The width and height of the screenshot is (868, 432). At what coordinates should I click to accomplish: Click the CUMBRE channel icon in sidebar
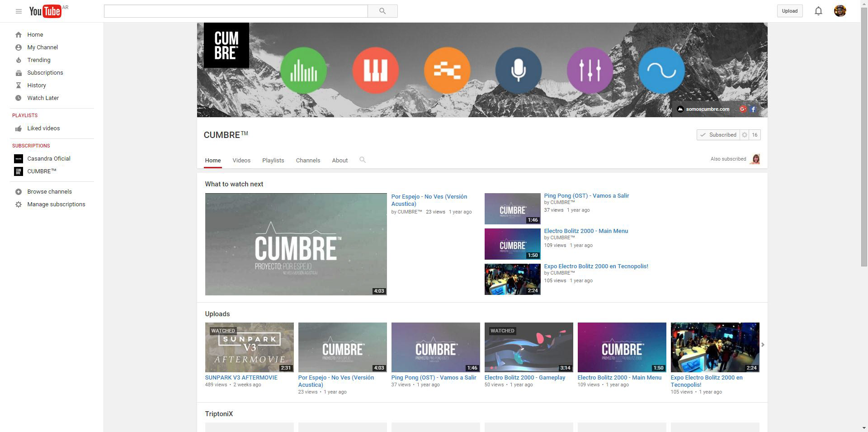pyautogui.click(x=19, y=171)
